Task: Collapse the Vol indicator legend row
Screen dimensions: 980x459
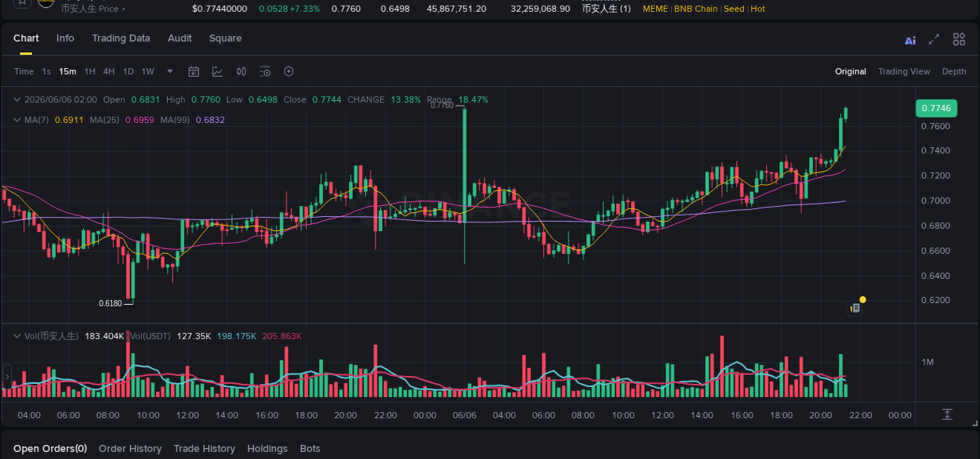Action: click(17, 336)
